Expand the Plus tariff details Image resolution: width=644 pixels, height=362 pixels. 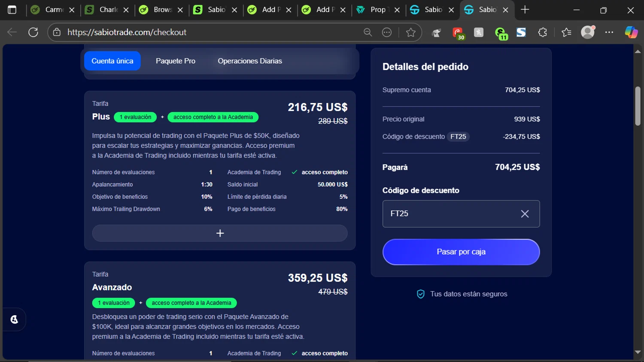tap(220, 233)
